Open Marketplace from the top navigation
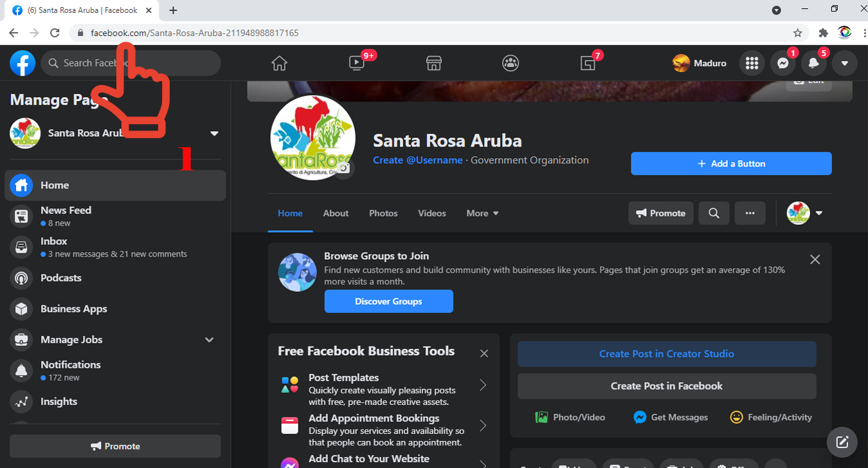This screenshot has height=468, width=868. (x=433, y=62)
